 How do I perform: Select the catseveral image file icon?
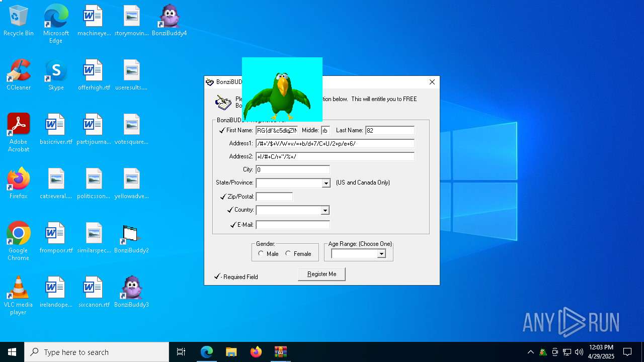pos(56,184)
